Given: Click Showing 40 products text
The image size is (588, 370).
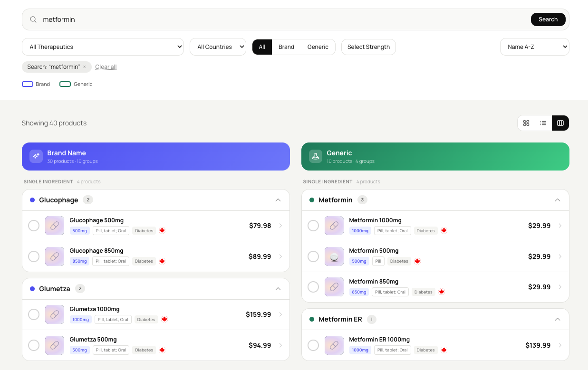Looking at the screenshot, I should coord(54,123).
